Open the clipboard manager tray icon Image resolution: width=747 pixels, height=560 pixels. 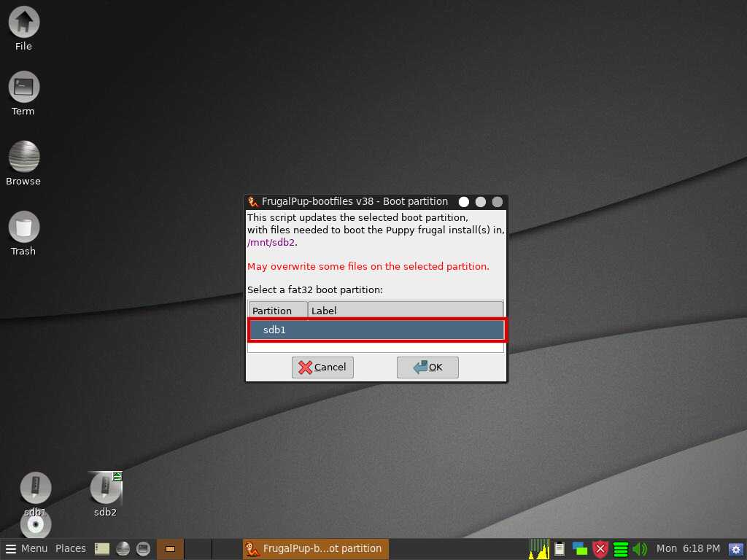point(560,549)
